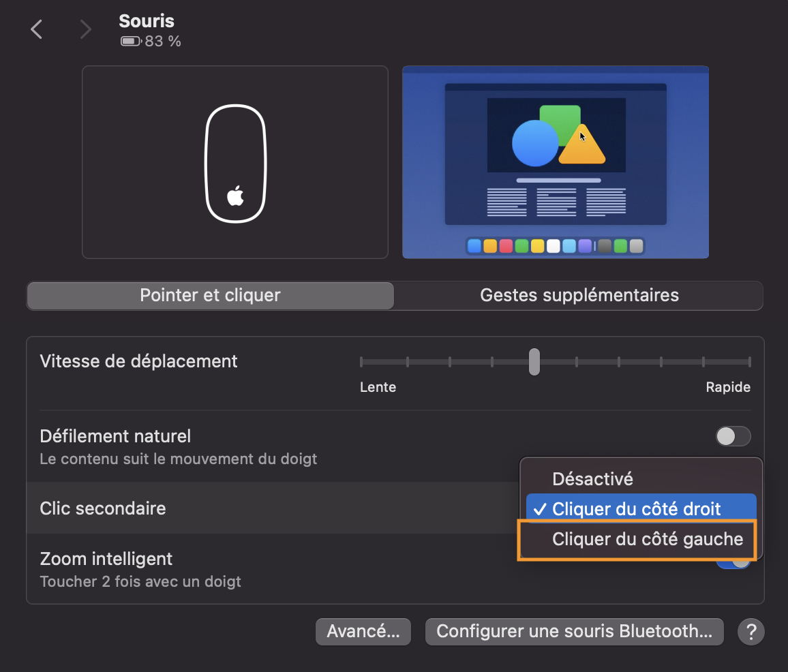Click the dock in the desktop preview
This screenshot has width=788, height=672.
555,245
